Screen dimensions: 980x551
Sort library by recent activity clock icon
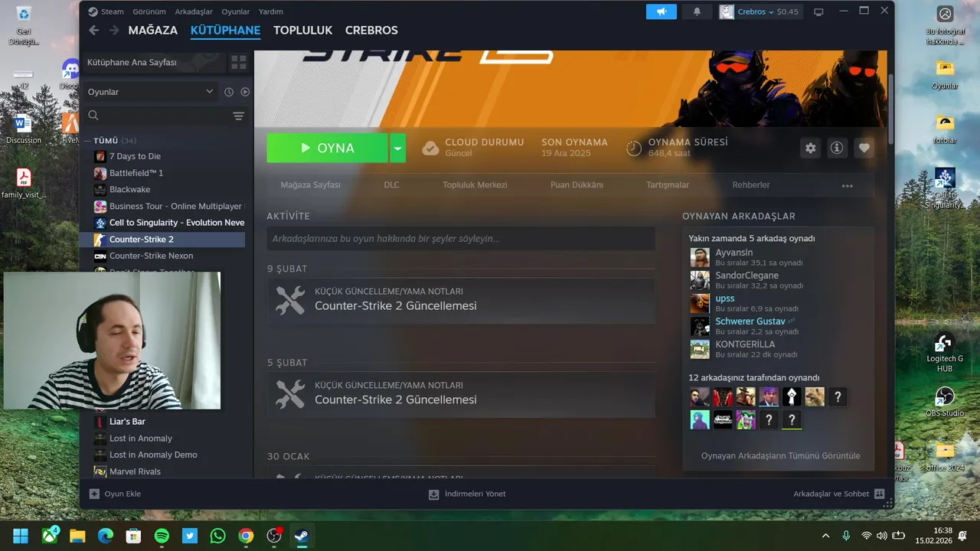(228, 92)
